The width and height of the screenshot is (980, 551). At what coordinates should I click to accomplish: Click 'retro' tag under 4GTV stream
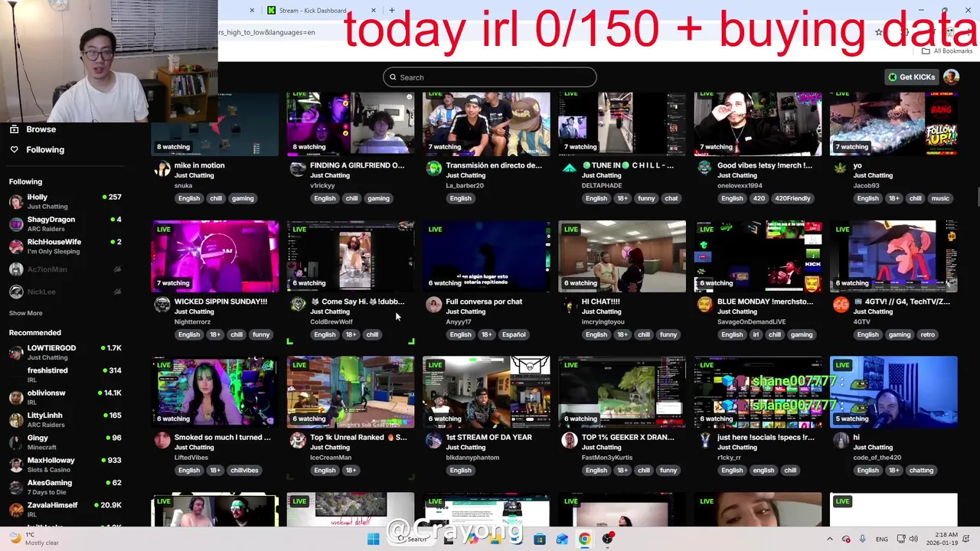click(927, 334)
